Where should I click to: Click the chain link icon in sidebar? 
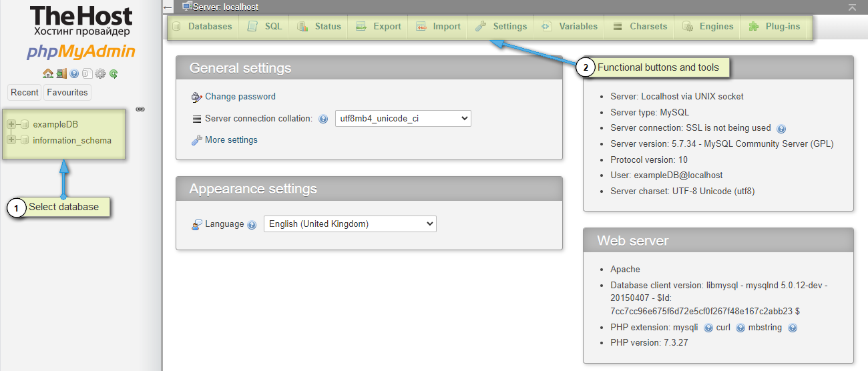140,109
